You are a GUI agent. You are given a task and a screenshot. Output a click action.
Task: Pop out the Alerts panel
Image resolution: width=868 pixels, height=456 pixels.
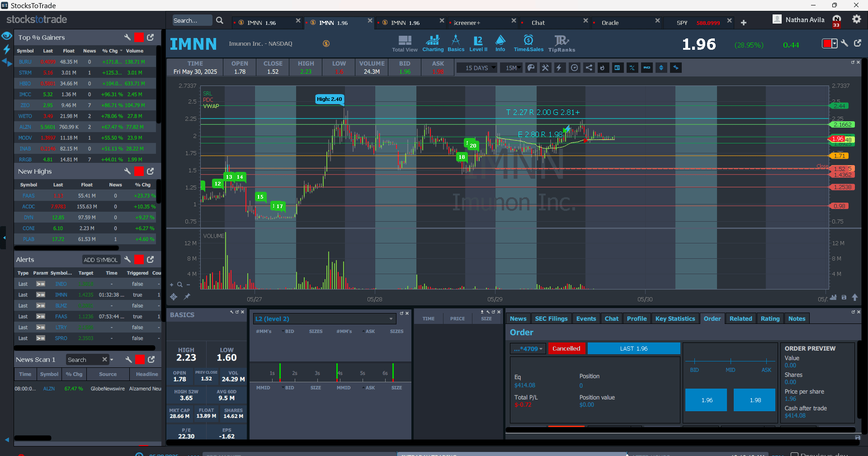click(151, 259)
